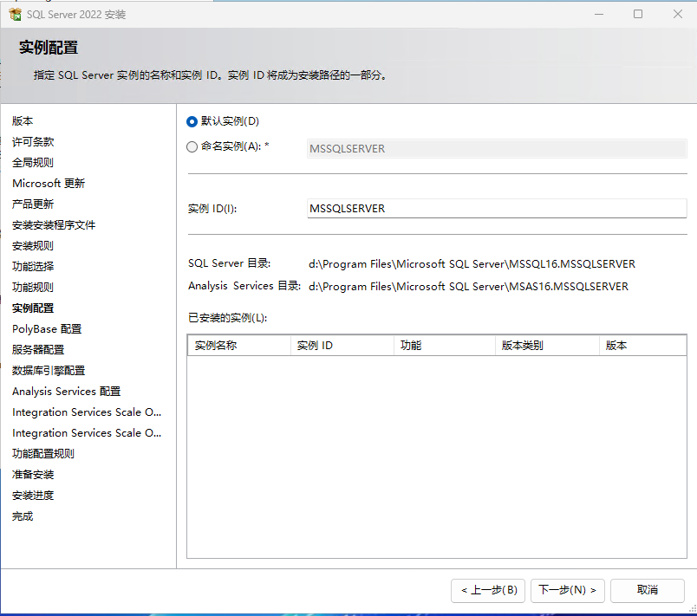Go to Microsoft 更新 step

click(49, 184)
